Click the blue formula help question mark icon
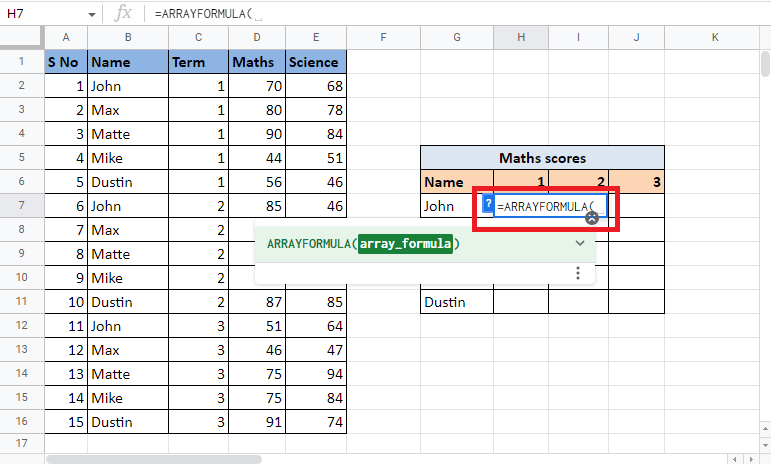The image size is (771, 464). tap(488, 205)
